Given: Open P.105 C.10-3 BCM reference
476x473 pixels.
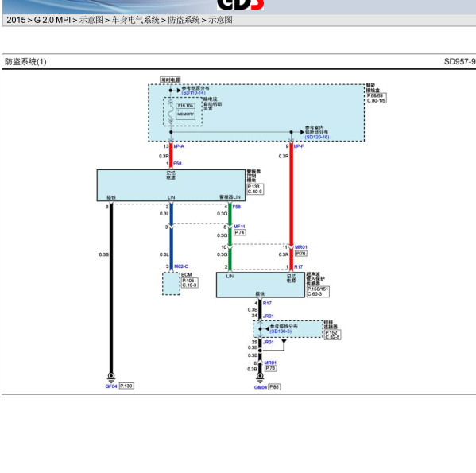Looking at the screenshot, I should (x=189, y=283).
